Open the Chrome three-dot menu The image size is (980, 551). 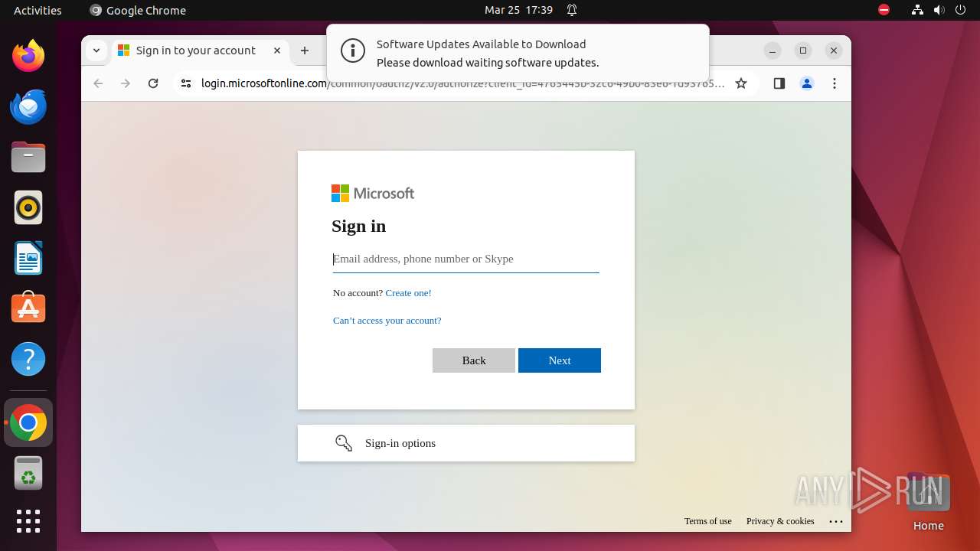(835, 83)
